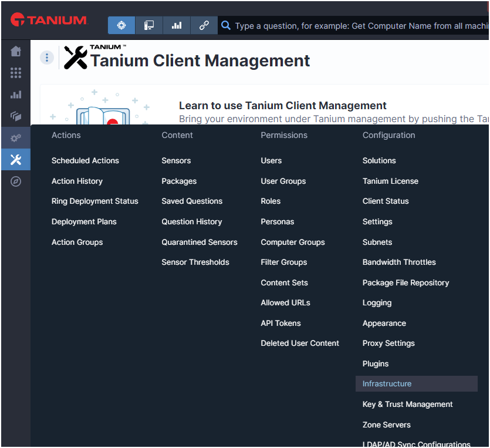
Task: Select the bar chart icon in top toolbar
Action: [x=176, y=26]
